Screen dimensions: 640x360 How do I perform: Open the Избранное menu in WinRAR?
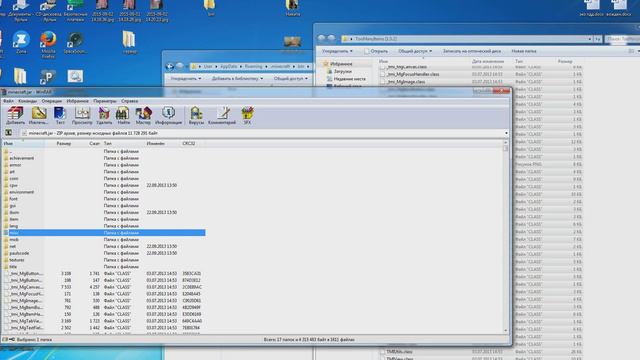coord(78,101)
